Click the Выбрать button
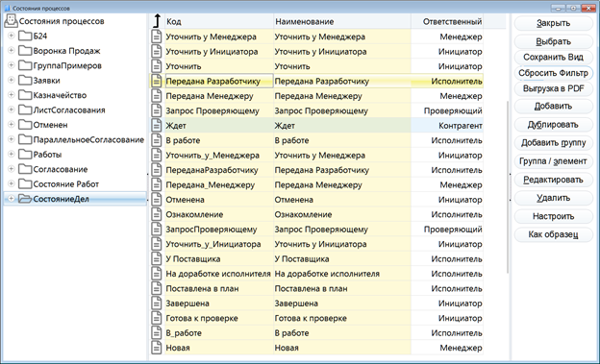The image size is (600, 364). [553, 41]
